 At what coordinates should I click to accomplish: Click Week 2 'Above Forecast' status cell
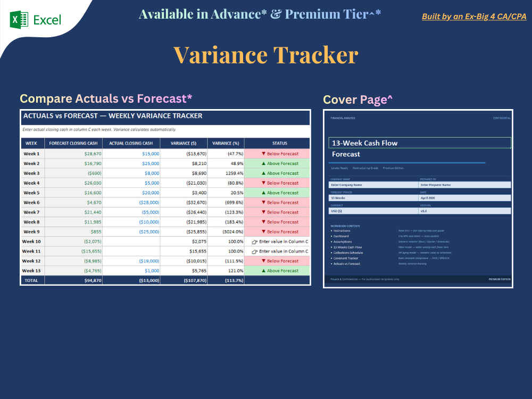[277, 163]
